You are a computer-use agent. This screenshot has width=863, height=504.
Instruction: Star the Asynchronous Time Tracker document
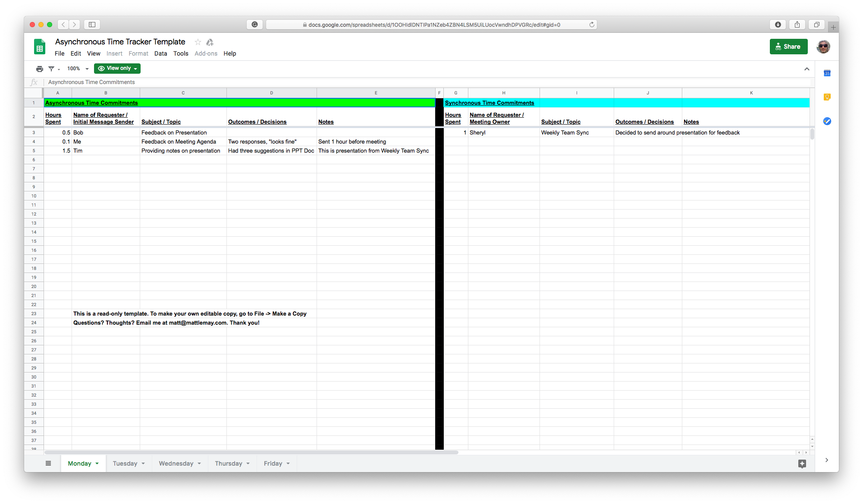pos(198,42)
